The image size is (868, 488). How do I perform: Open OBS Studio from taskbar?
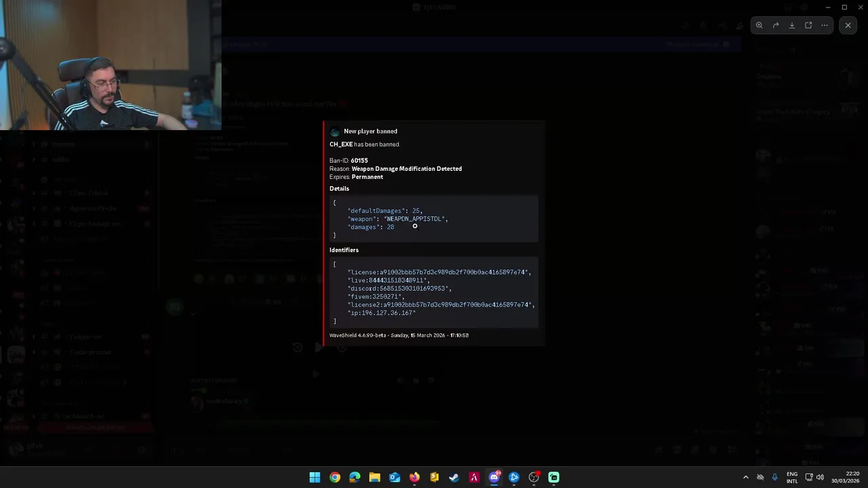(x=534, y=477)
